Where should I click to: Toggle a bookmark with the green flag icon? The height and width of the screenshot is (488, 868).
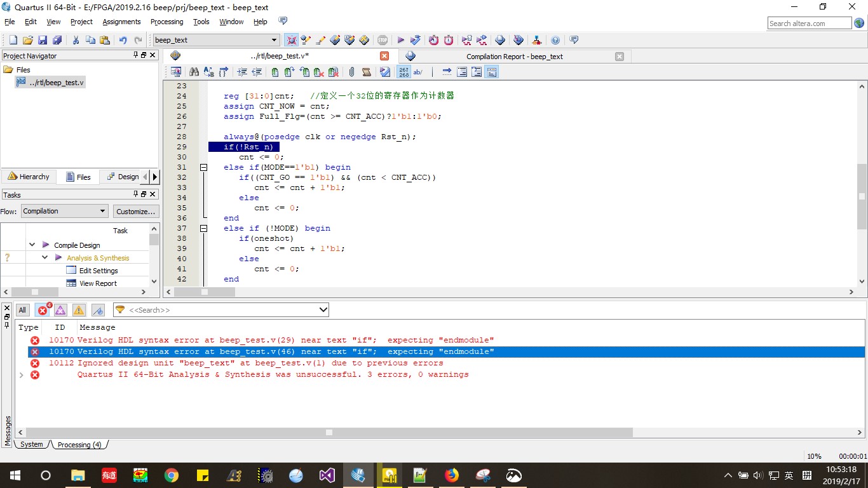[x=275, y=72]
